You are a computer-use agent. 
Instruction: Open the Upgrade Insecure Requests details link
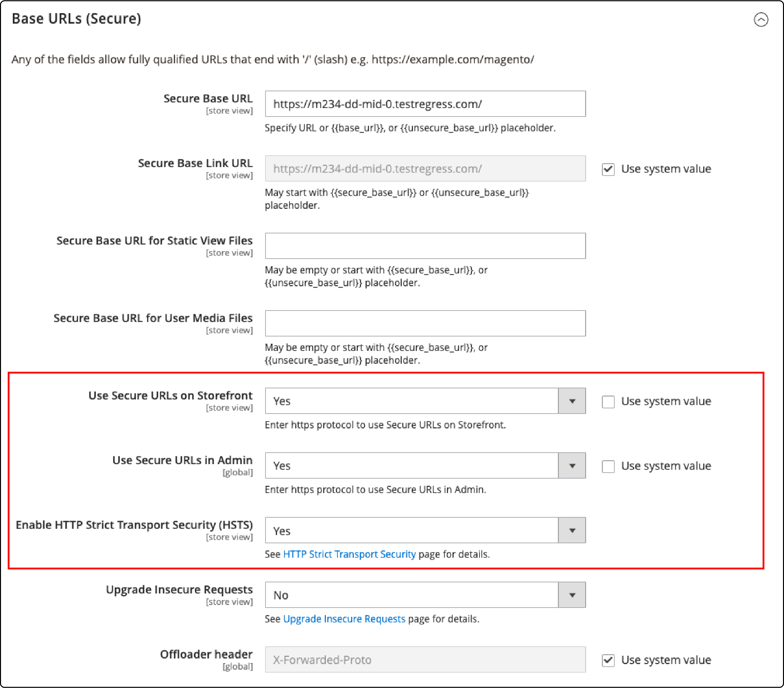(344, 619)
